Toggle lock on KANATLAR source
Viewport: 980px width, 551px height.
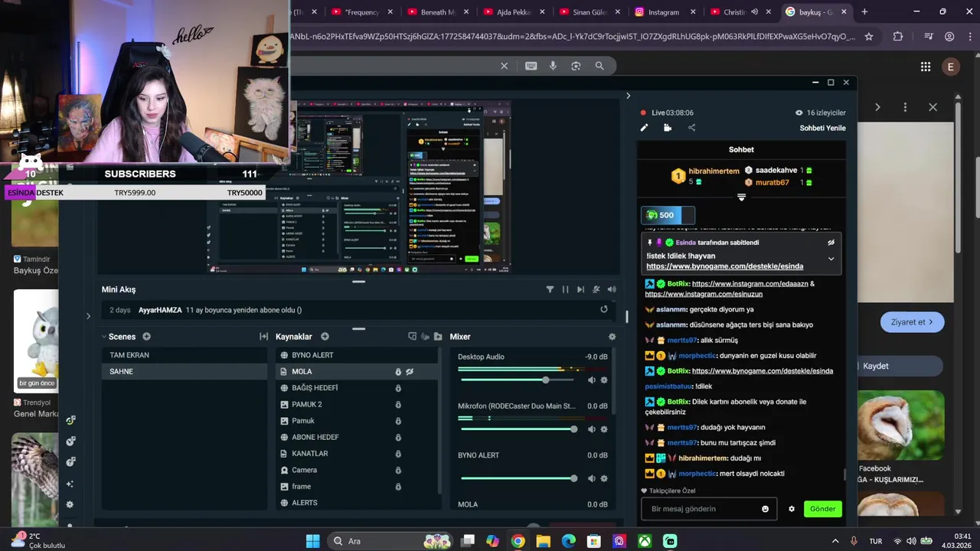click(x=398, y=454)
